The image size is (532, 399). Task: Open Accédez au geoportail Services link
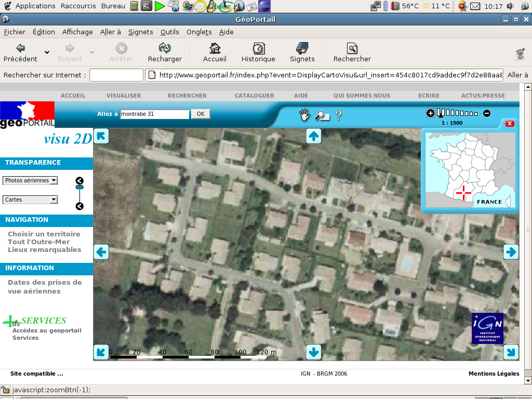[47, 334]
